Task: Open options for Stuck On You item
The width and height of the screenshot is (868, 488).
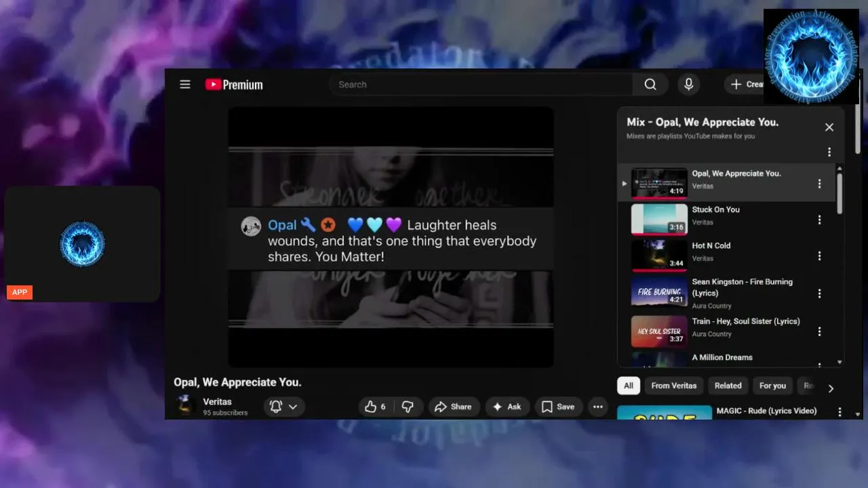Action: point(819,220)
